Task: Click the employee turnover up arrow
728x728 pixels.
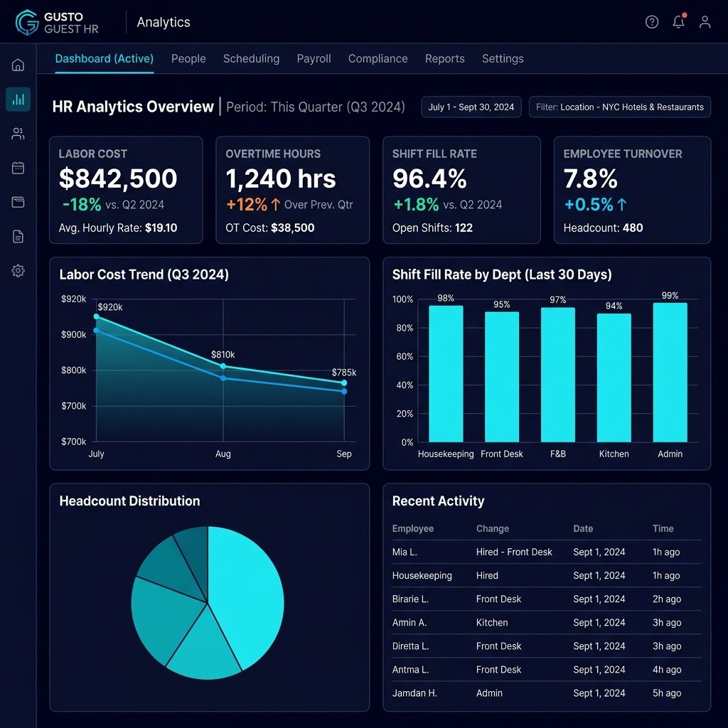Action: (622, 204)
